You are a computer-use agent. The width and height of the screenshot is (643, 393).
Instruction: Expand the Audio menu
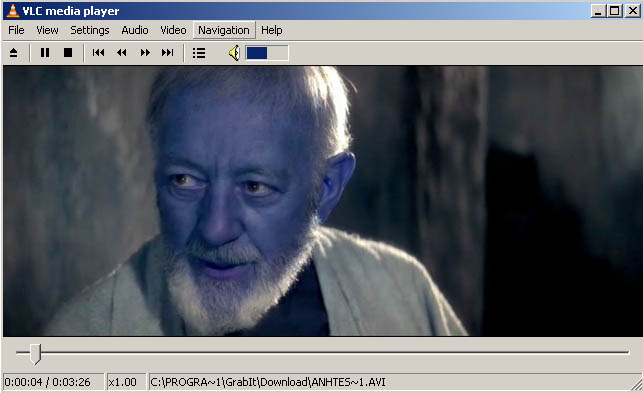(x=135, y=30)
